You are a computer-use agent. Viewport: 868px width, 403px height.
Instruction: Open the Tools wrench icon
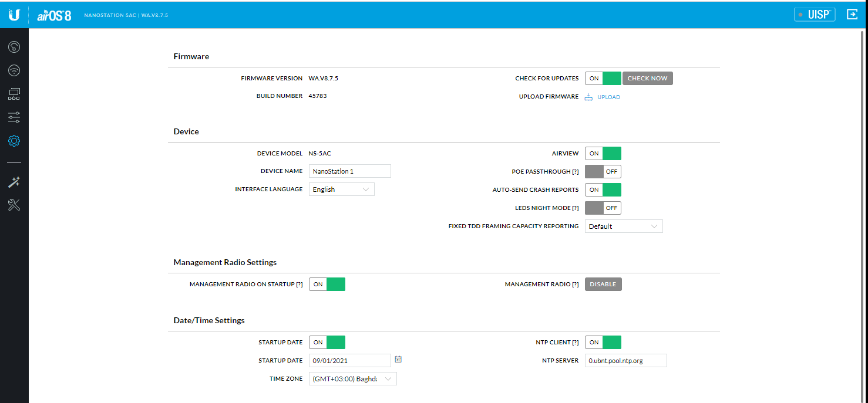[14, 205]
